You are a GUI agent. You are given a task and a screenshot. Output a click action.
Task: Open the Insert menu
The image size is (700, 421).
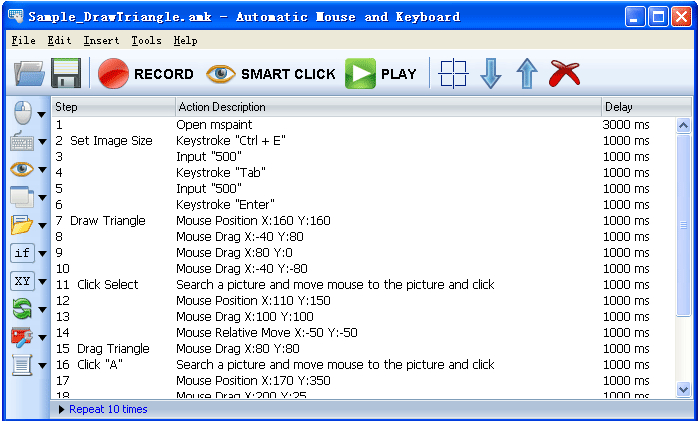pyautogui.click(x=101, y=41)
